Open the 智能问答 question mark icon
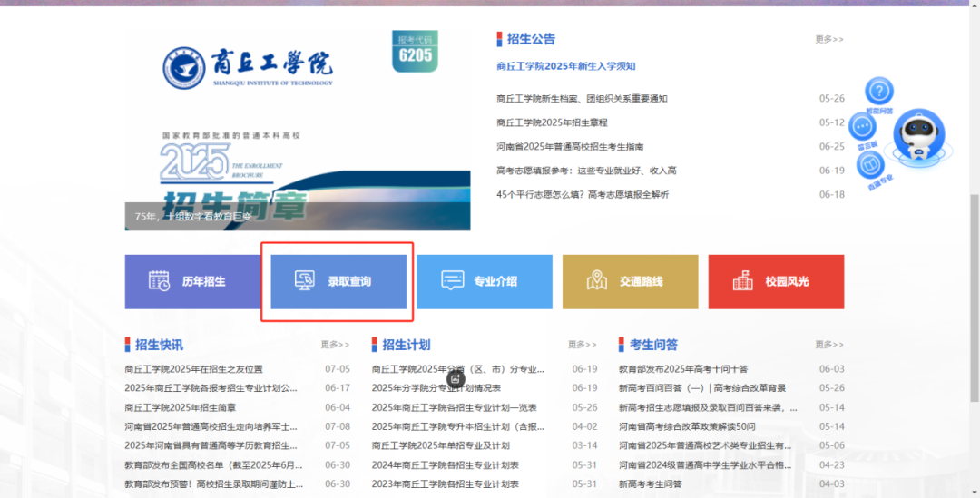Image resolution: width=980 pixels, height=498 pixels. point(878,92)
